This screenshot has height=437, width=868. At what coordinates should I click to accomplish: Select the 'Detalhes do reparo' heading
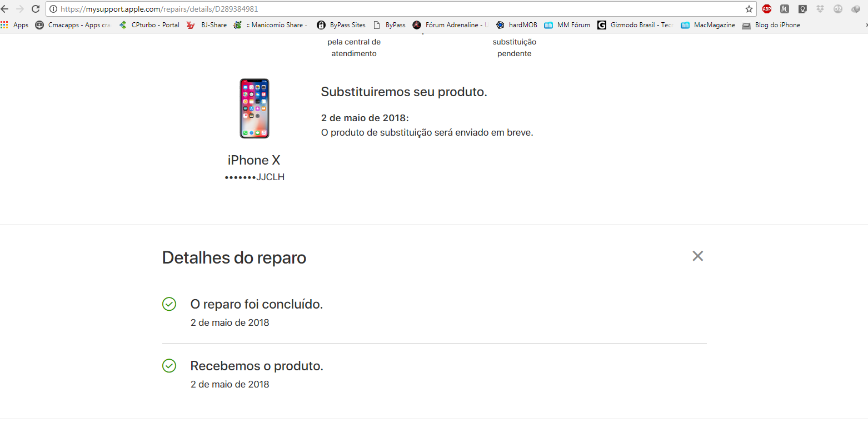coord(234,258)
